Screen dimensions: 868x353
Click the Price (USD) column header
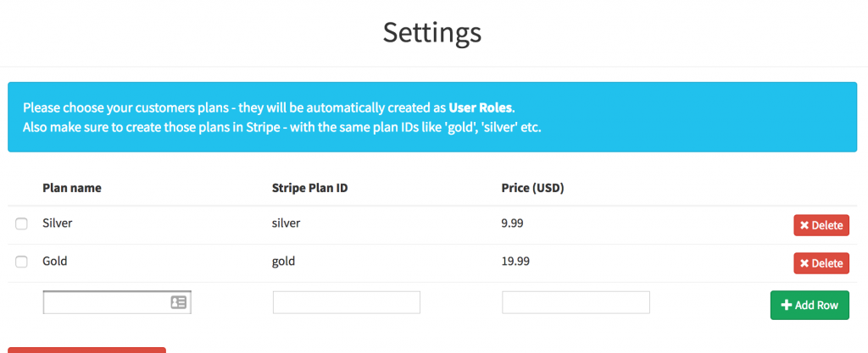click(x=533, y=188)
